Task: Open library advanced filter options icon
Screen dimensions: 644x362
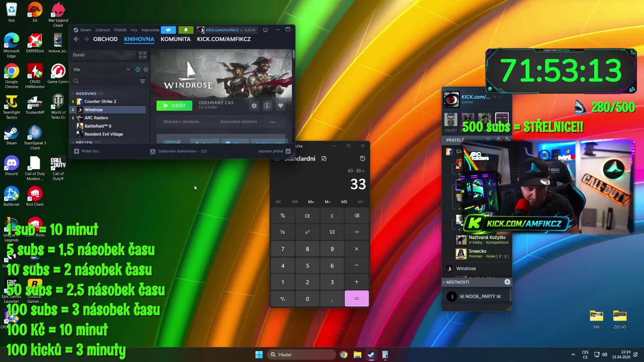Action: [x=142, y=81]
